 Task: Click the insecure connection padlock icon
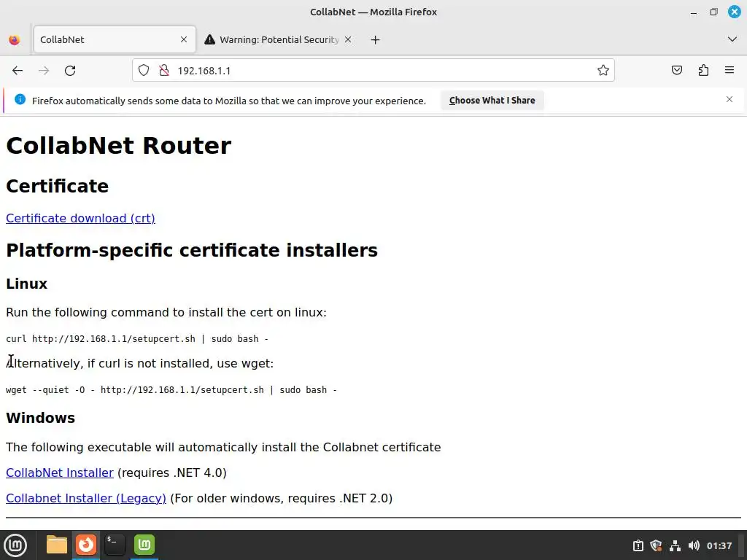164,71
